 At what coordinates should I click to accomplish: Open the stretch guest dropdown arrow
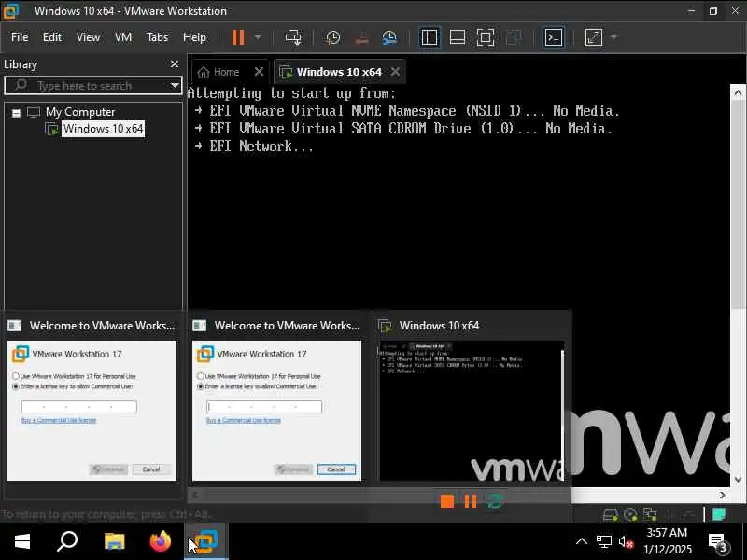click(613, 37)
